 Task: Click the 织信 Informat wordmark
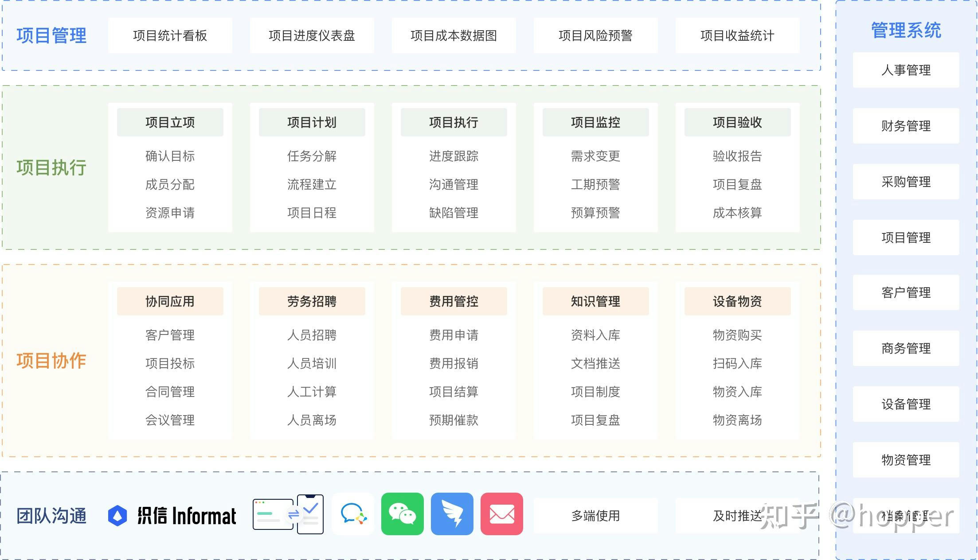click(x=187, y=516)
